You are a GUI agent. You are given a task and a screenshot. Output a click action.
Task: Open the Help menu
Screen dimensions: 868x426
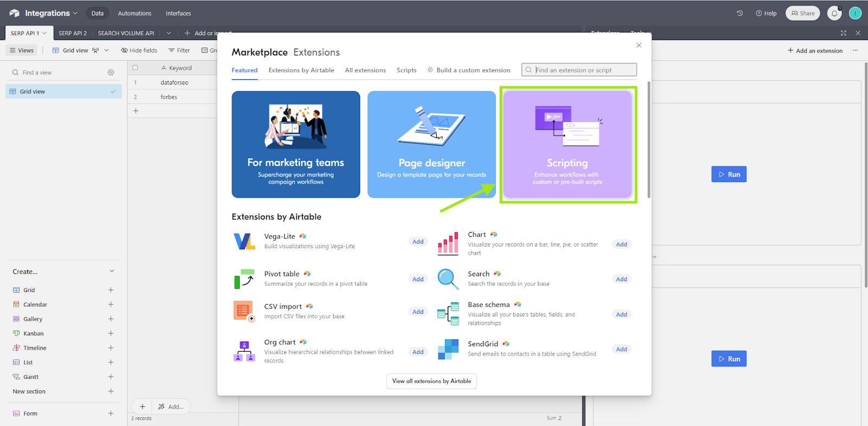click(766, 13)
